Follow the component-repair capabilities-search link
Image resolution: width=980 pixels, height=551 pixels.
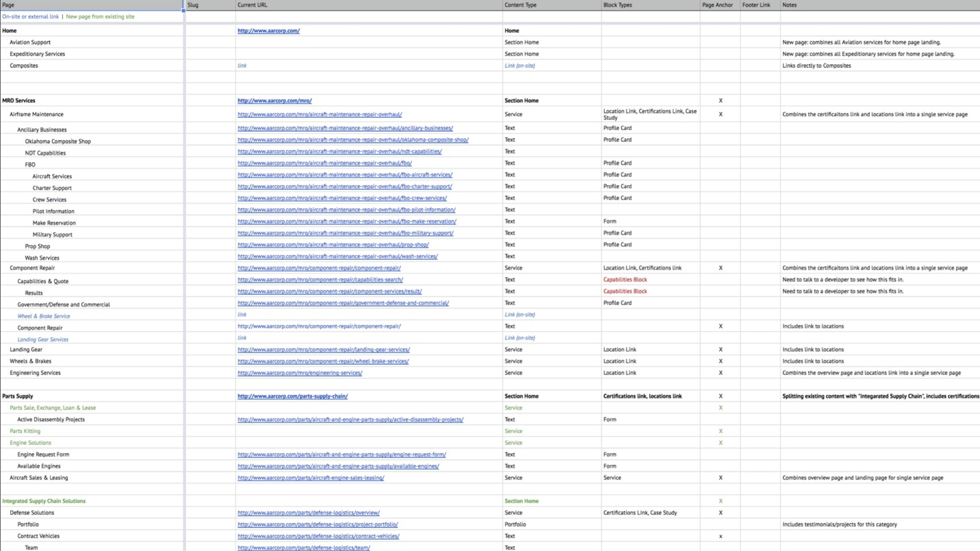tap(321, 280)
